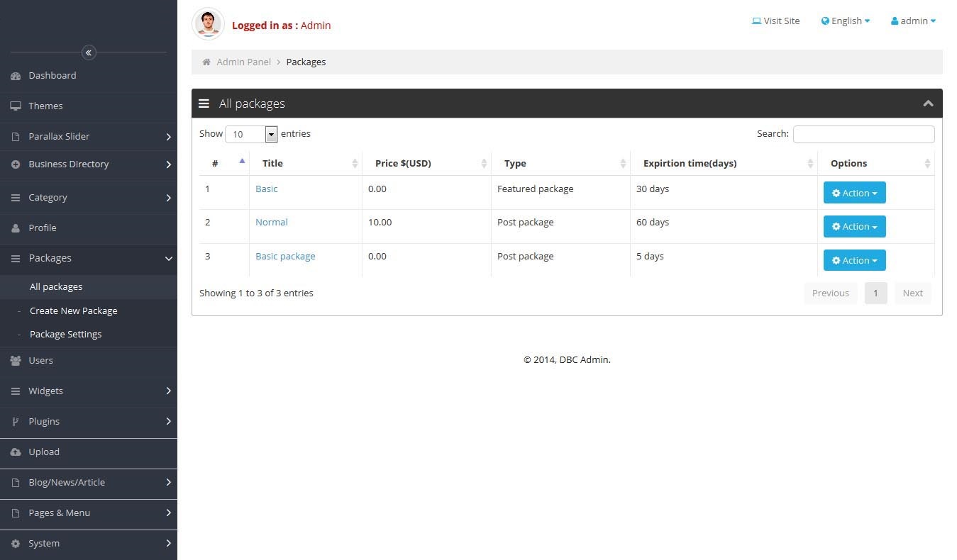Viewport: 957px width, 560px height.
Task: Expand the System submenu arrow
Action: pyautogui.click(x=169, y=544)
